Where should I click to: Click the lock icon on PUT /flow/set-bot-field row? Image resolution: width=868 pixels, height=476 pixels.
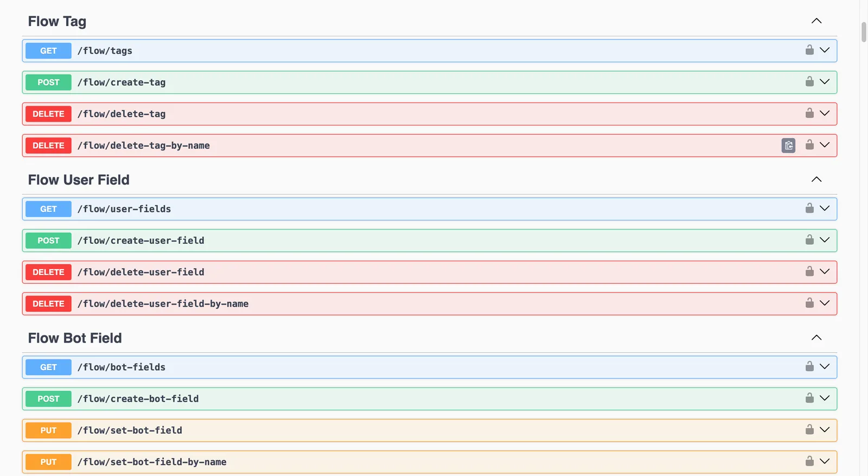click(x=809, y=429)
